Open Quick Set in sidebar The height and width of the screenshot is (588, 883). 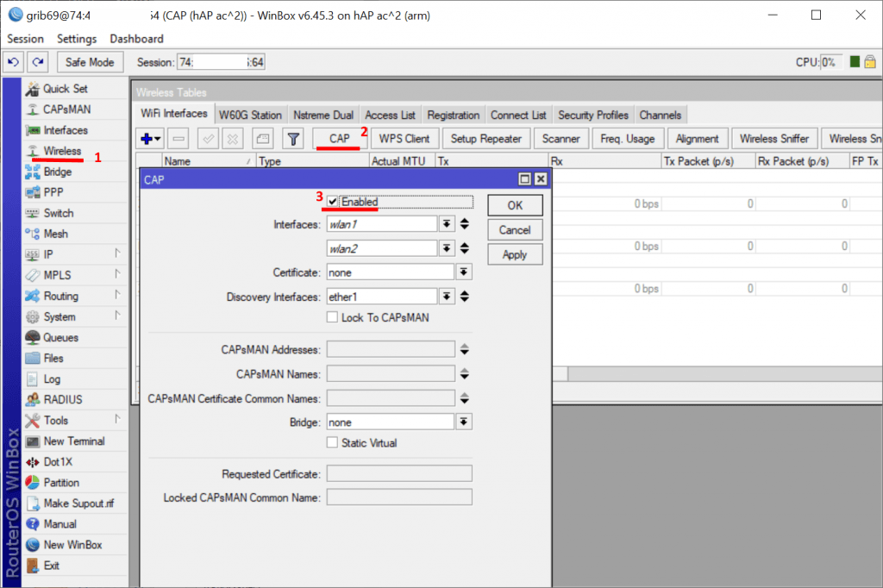pos(65,89)
